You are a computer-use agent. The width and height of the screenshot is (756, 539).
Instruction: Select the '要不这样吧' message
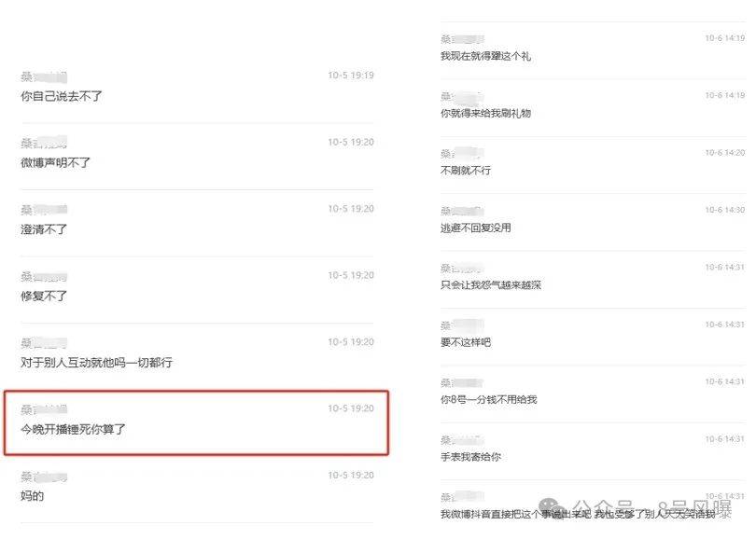tap(466, 342)
